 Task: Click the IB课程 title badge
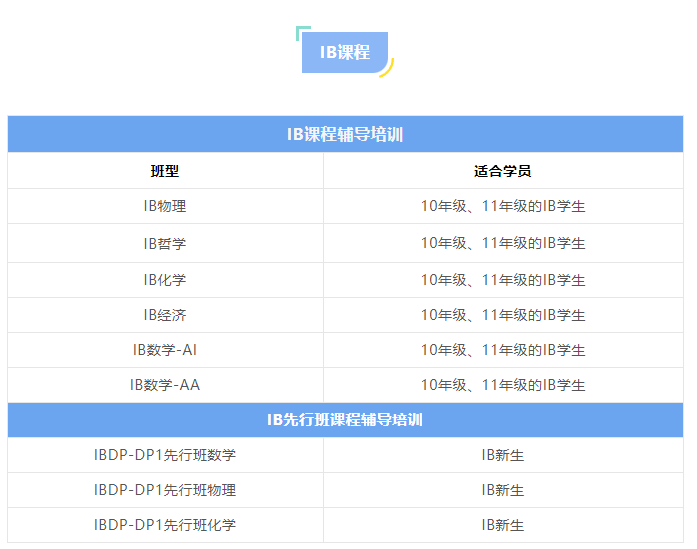click(344, 52)
